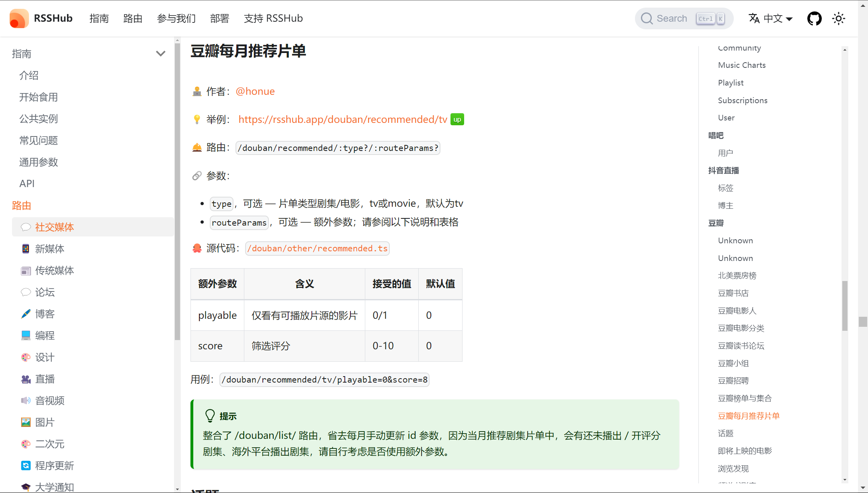Jump to 即将上映的电影 in contents
The height and width of the screenshot is (493, 868).
[745, 451]
